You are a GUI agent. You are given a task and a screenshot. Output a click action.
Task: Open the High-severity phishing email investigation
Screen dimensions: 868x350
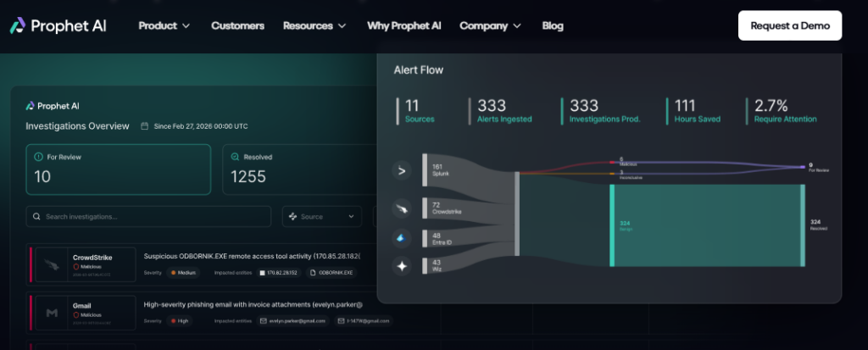click(253, 304)
